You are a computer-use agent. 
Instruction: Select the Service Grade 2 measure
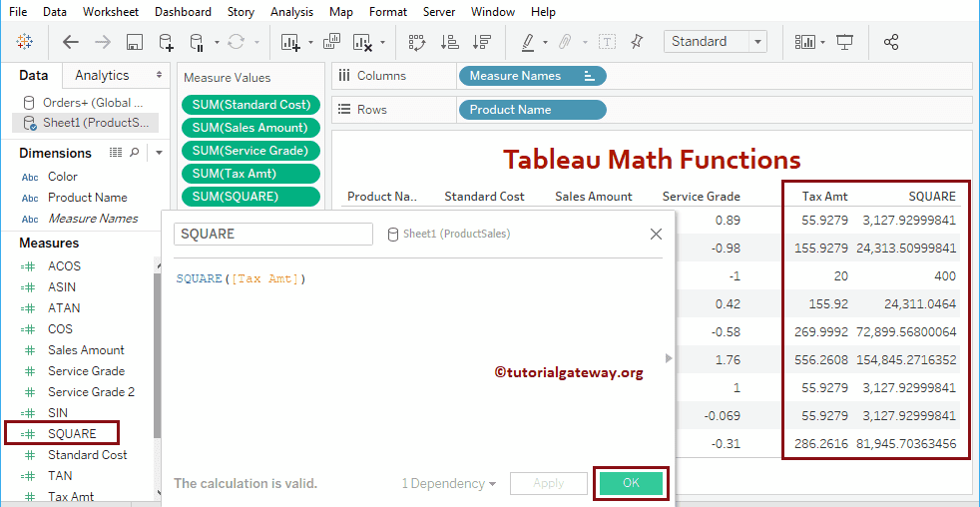[91, 392]
